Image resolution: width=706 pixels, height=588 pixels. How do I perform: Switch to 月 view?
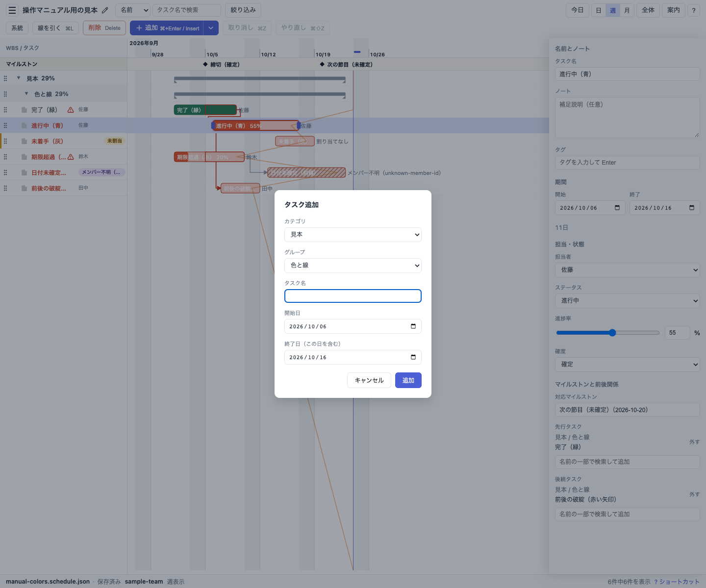[x=627, y=10]
